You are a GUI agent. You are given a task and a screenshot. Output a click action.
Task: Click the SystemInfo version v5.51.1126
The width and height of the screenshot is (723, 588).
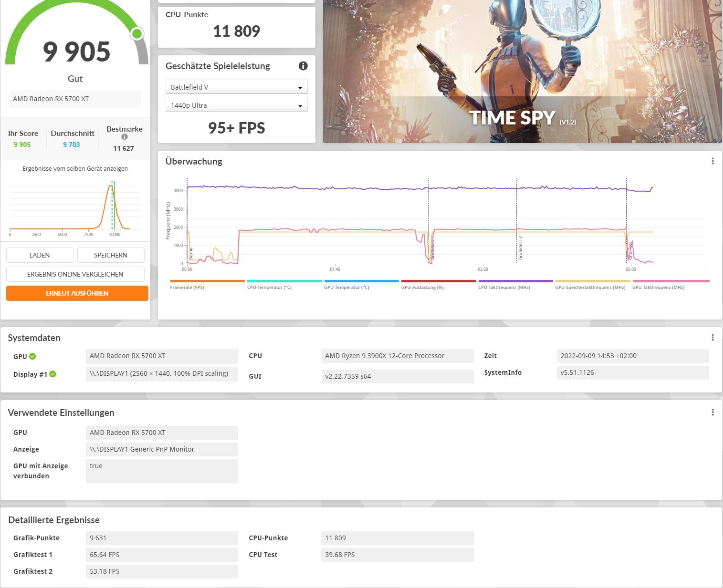tap(633, 372)
